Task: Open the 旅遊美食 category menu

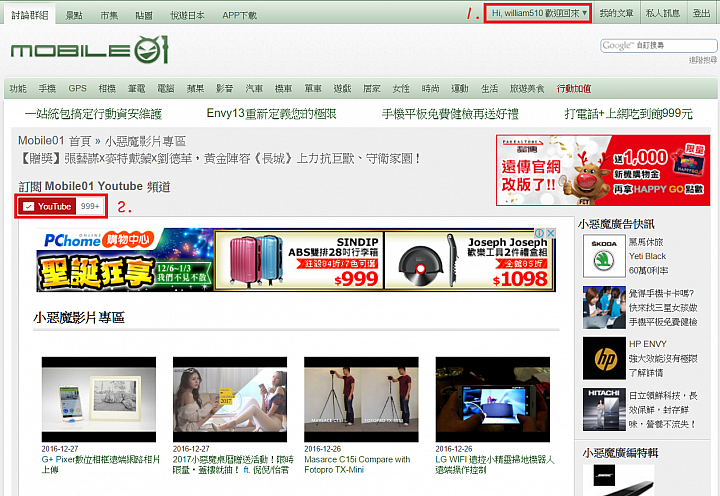Action: click(x=527, y=88)
